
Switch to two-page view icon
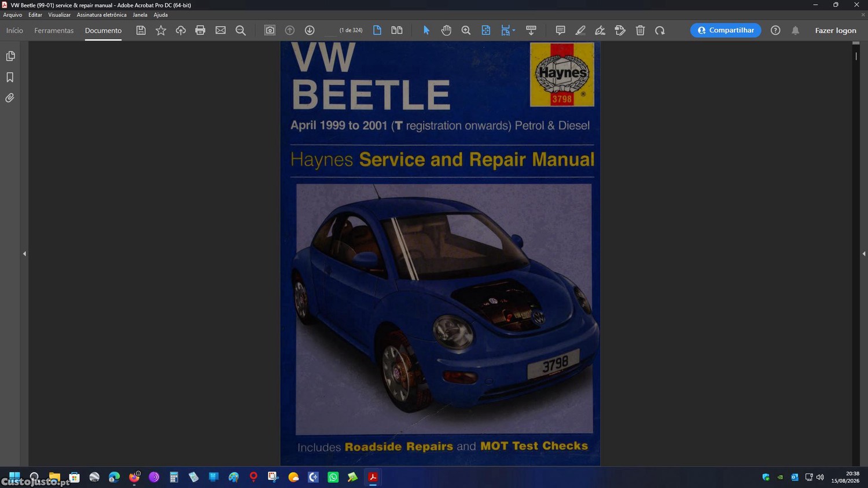(397, 30)
